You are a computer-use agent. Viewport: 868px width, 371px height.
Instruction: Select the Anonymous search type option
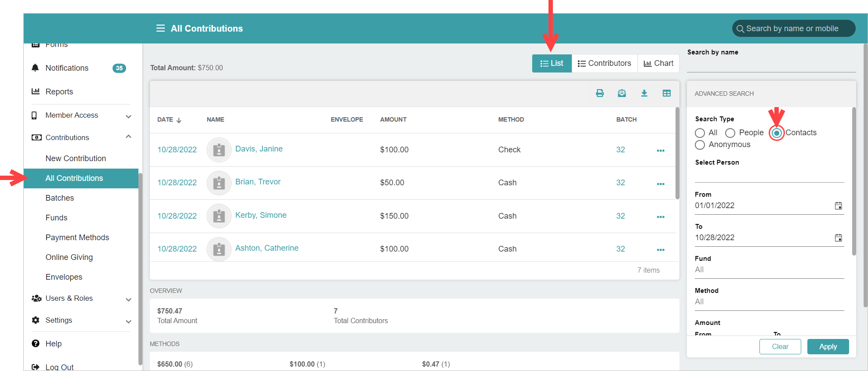[700, 145]
